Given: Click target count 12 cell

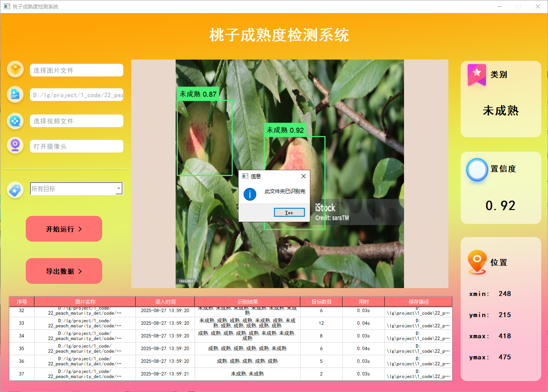Looking at the screenshot, I should click(x=321, y=323).
